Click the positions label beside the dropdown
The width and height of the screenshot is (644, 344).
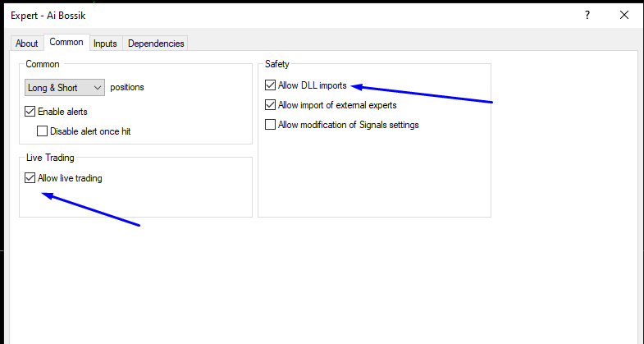127,87
